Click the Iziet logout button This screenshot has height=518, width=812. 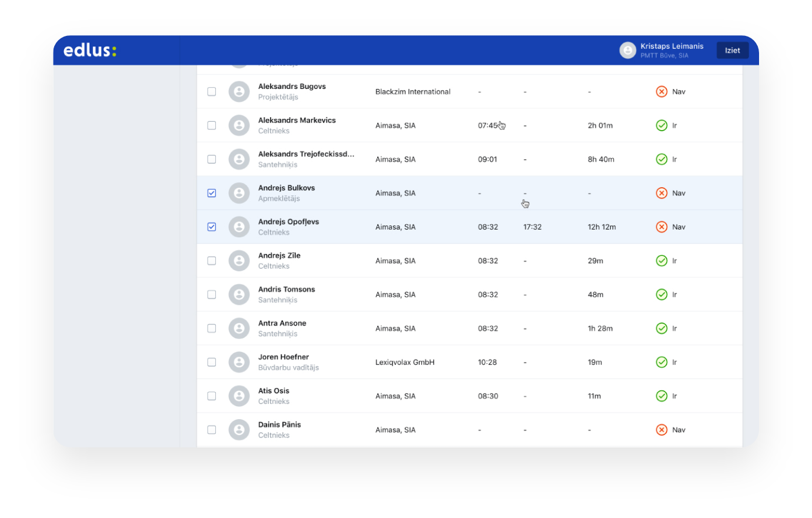click(733, 51)
